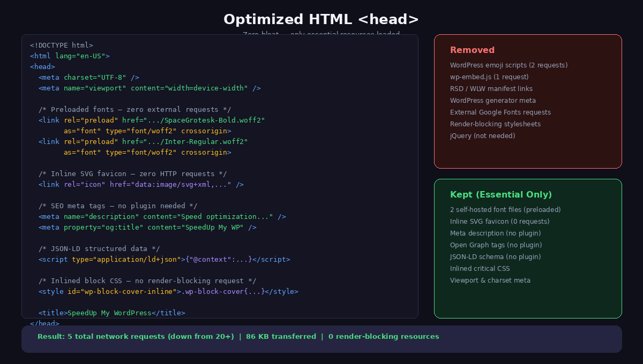Click the JSON-LD script tag line

click(x=164, y=259)
